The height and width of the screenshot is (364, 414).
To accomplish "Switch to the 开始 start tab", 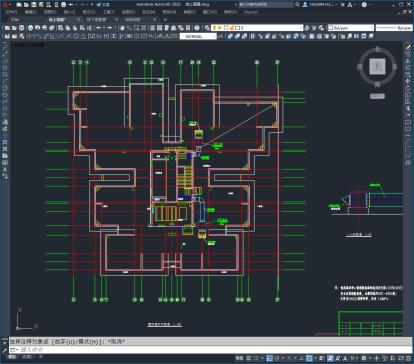I will click(x=15, y=20).
